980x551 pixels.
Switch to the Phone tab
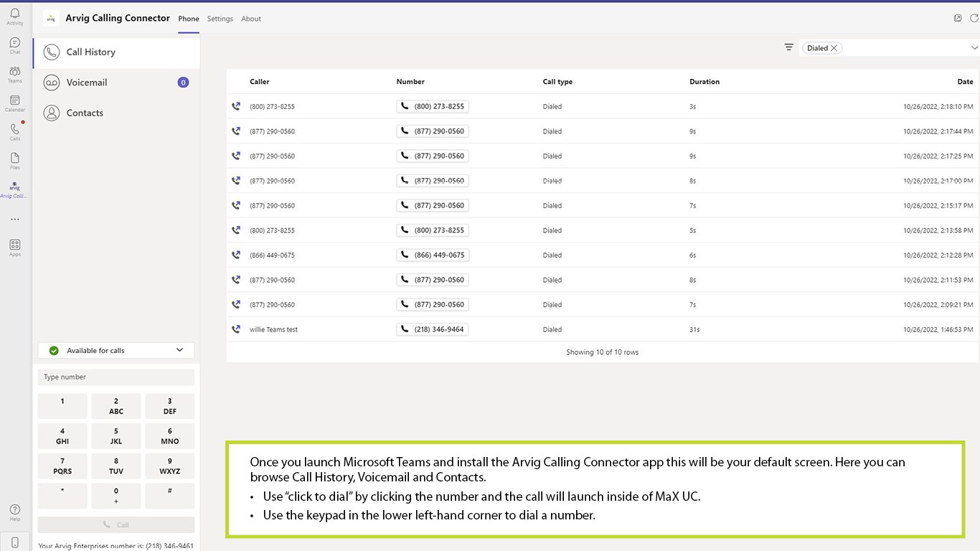pos(189,19)
